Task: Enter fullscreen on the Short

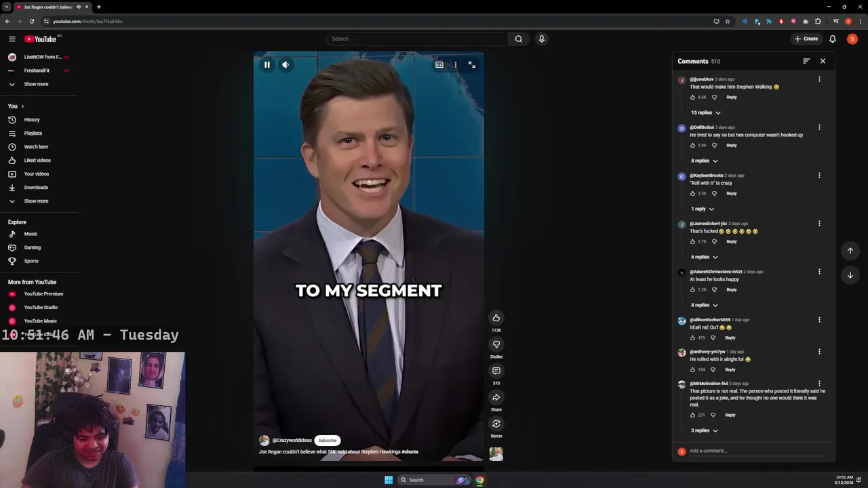Action: (472, 65)
